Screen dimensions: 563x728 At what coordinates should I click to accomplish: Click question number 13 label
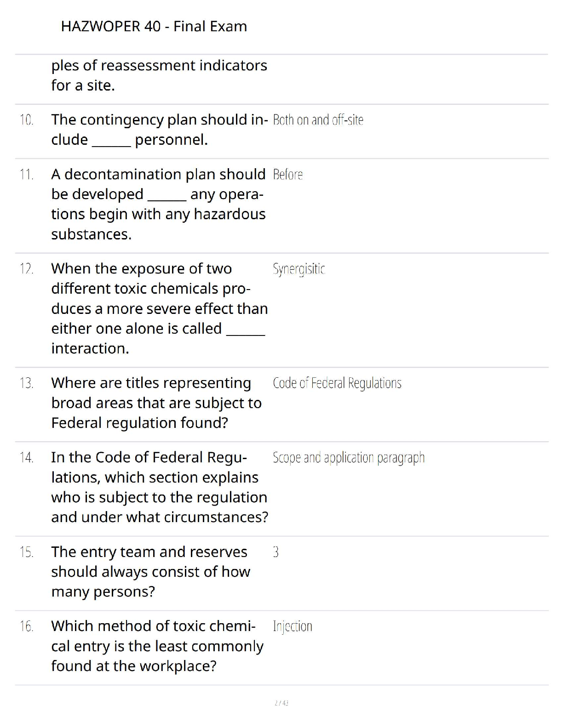pos(27,383)
